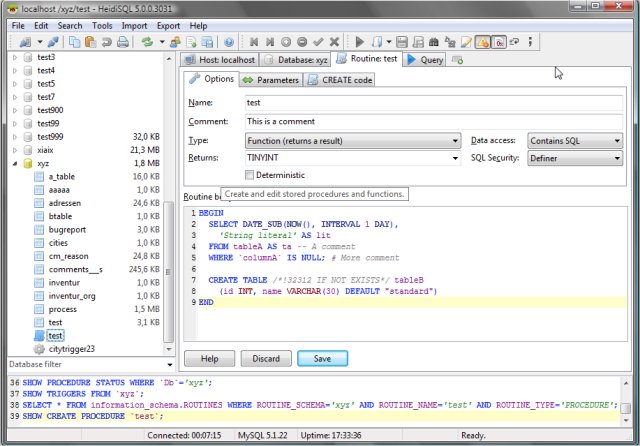Click the Save button
Image resolution: width=640 pixels, height=446 pixels.
[321, 358]
